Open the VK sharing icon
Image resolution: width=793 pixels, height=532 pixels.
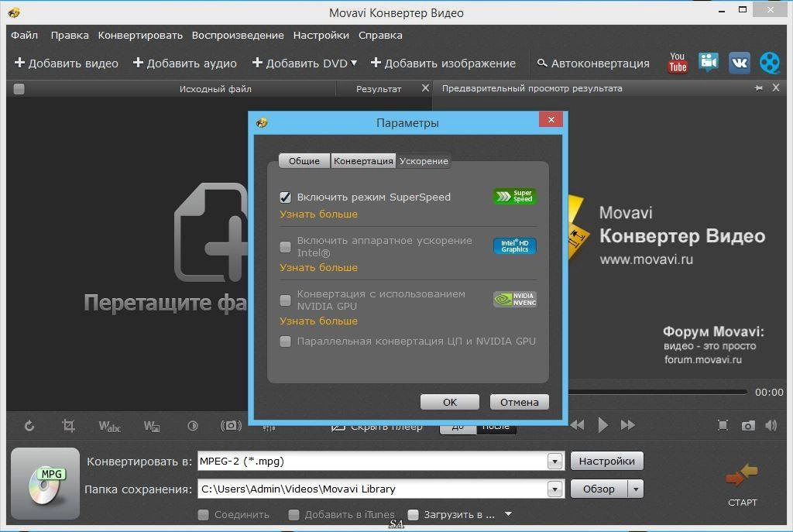pyautogui.click(x=739, y=63)
